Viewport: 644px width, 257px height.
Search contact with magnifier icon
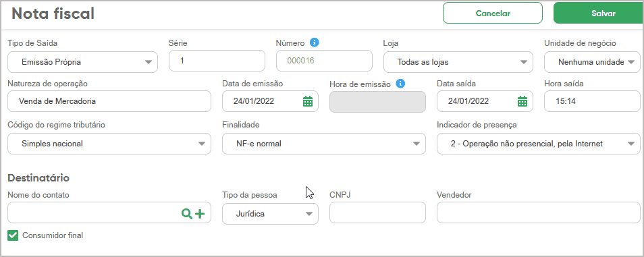tap(187, 213)
